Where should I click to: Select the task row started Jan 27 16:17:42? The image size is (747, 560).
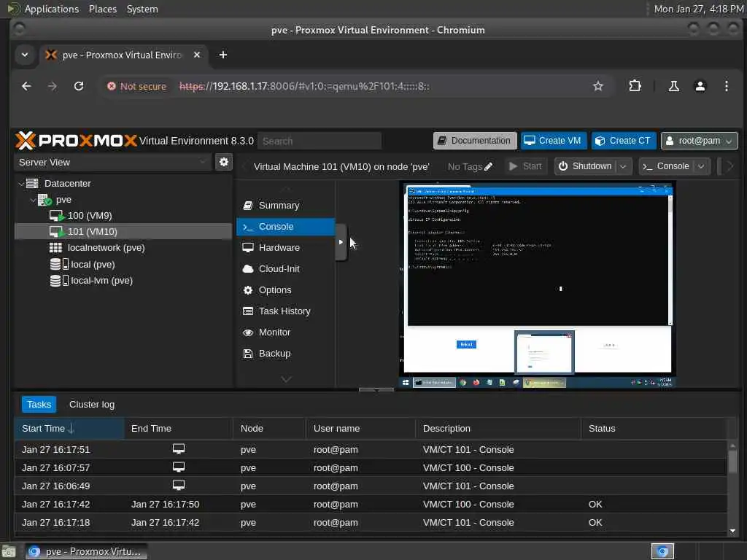(371, 505)
